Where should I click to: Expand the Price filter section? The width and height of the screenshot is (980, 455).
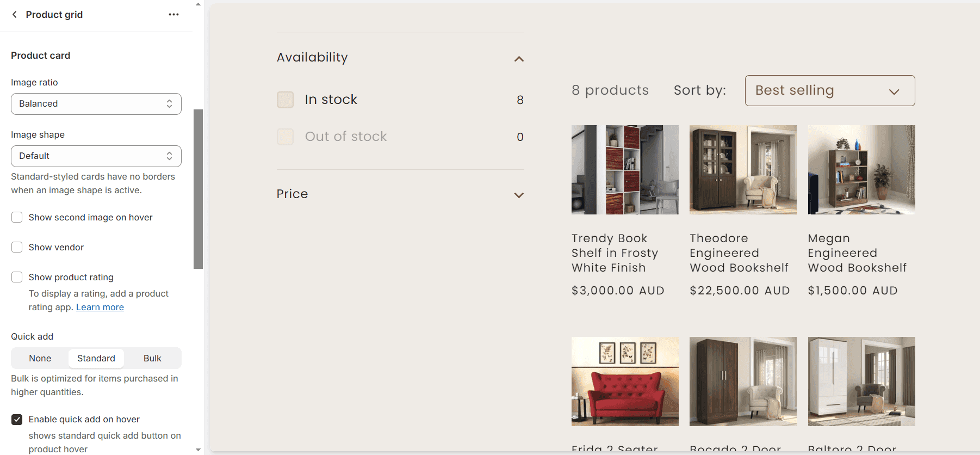point(519,195)
